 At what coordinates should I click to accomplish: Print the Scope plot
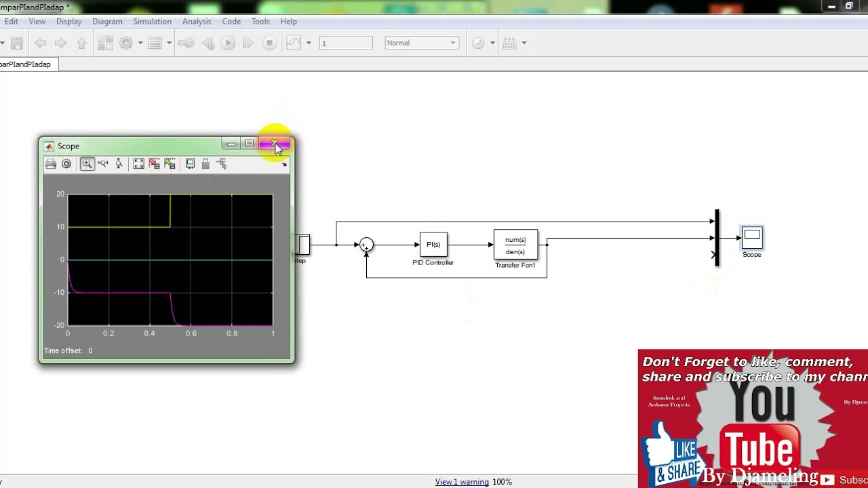tap(51, 163)
